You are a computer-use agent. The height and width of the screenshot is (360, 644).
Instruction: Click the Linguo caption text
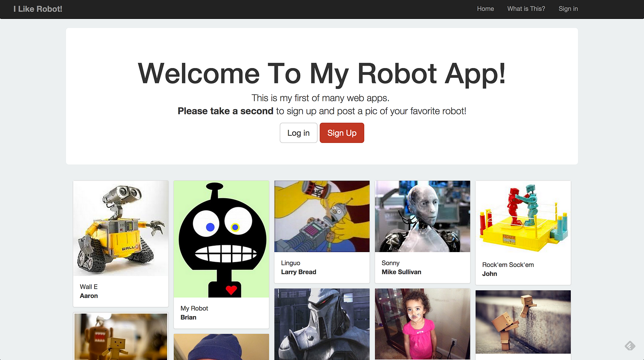(x=291, y=263)
